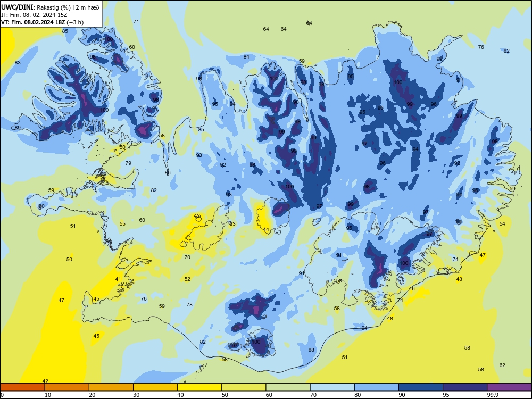Click the humidity value '88' on the map

click(x=311, y=350)
